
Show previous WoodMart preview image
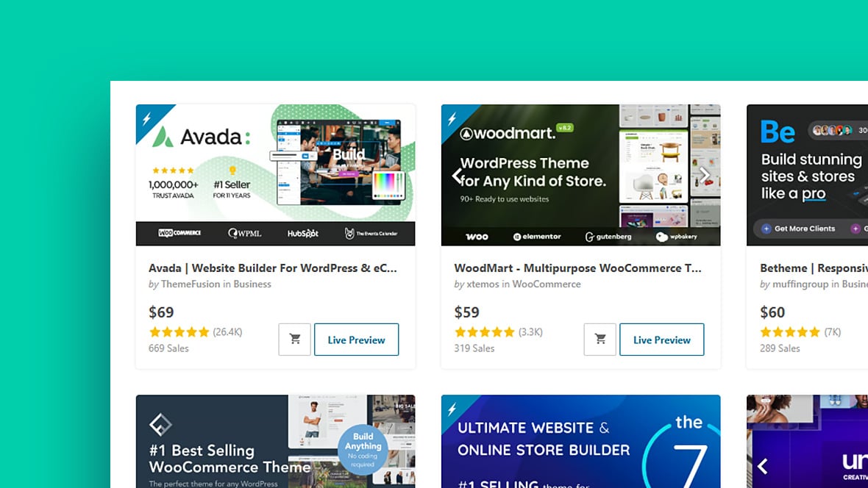point(457,176)
